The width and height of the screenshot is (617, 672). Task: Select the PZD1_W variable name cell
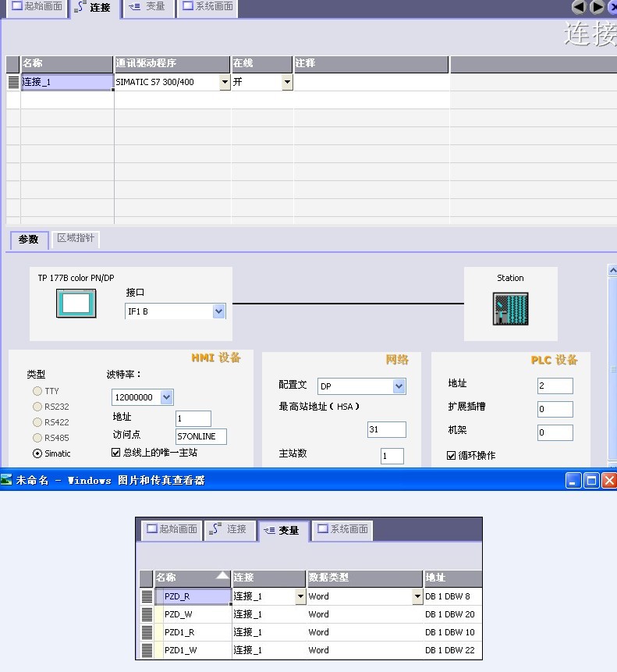tap(193, 650)
